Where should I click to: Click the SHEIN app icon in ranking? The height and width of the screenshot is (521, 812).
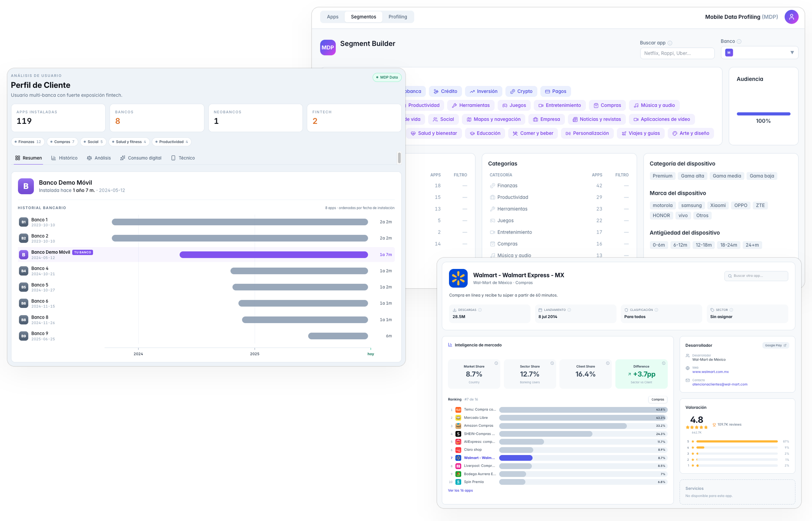pyautogui.click(x=458, y=434)
